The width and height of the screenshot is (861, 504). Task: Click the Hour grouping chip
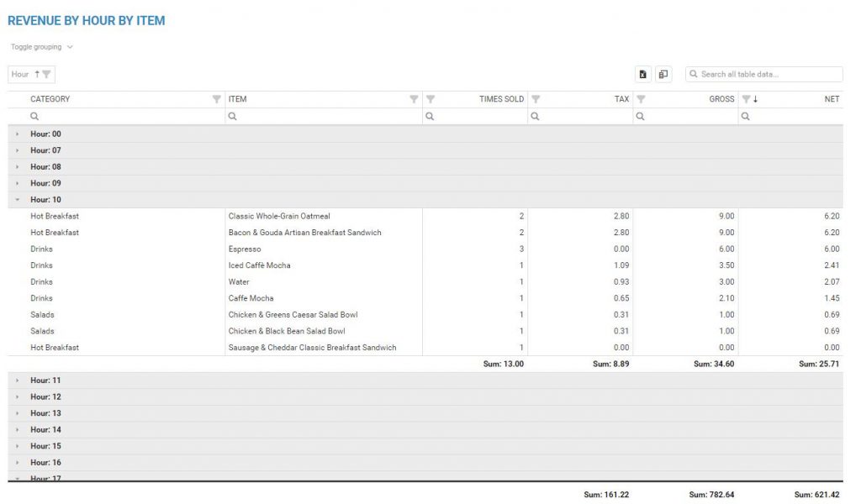point(31,74)
